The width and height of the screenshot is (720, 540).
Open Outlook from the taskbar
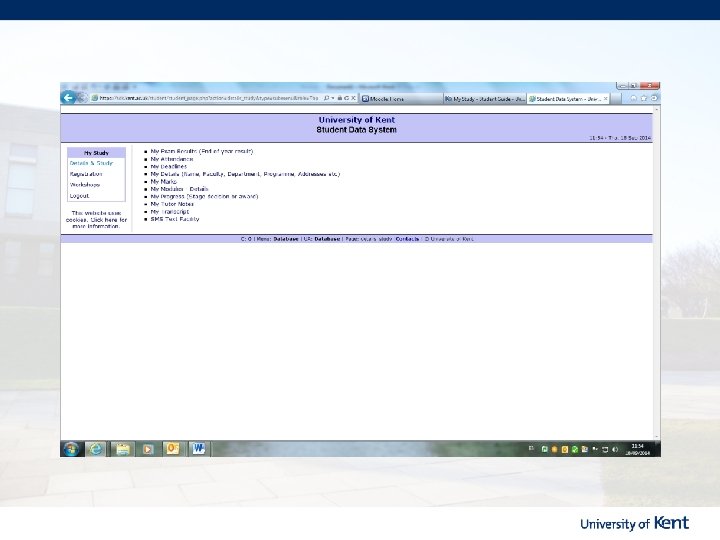[173, 449]
